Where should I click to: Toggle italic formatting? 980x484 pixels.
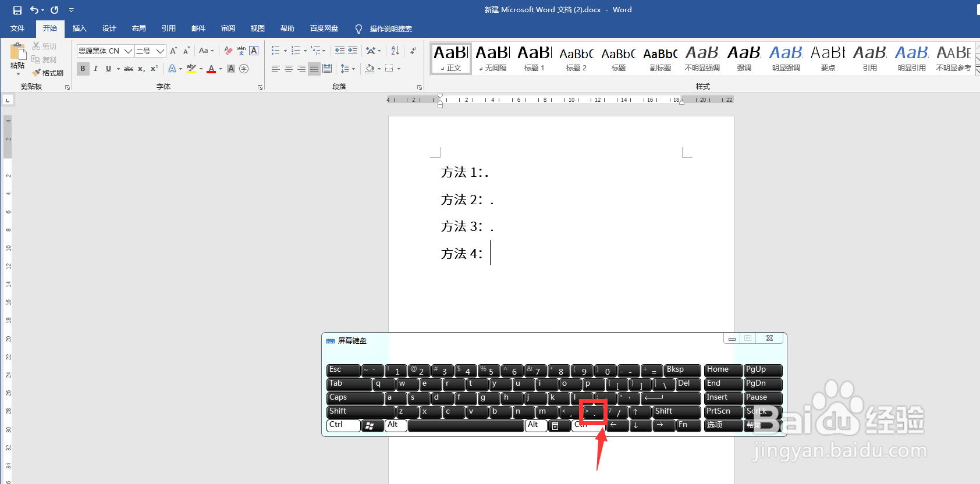pos(95,69)
